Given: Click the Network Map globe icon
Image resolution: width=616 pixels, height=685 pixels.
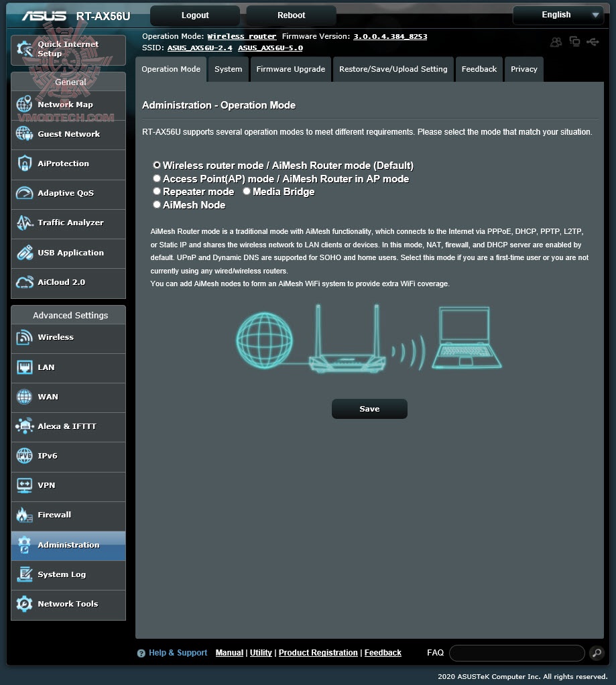Looking at the screenshot, I should (x=24, y=105).
